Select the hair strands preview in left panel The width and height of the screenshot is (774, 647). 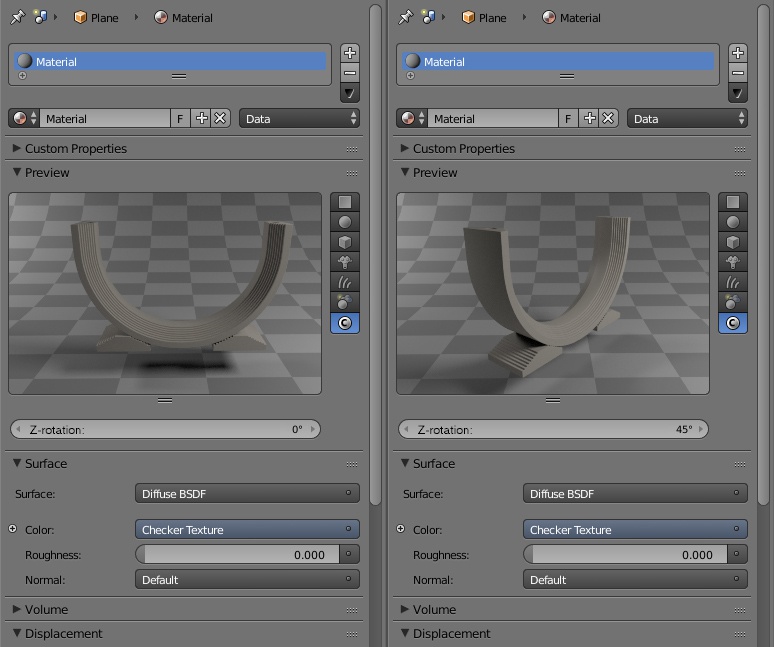[345, 282]
